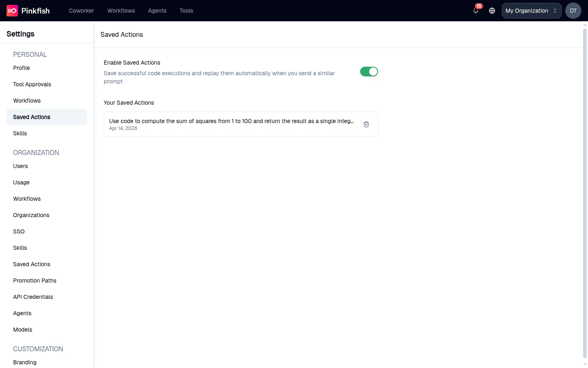Click the Pinkfish logo
The height and width of the screenshot is (368, 588).
[27, 11]
